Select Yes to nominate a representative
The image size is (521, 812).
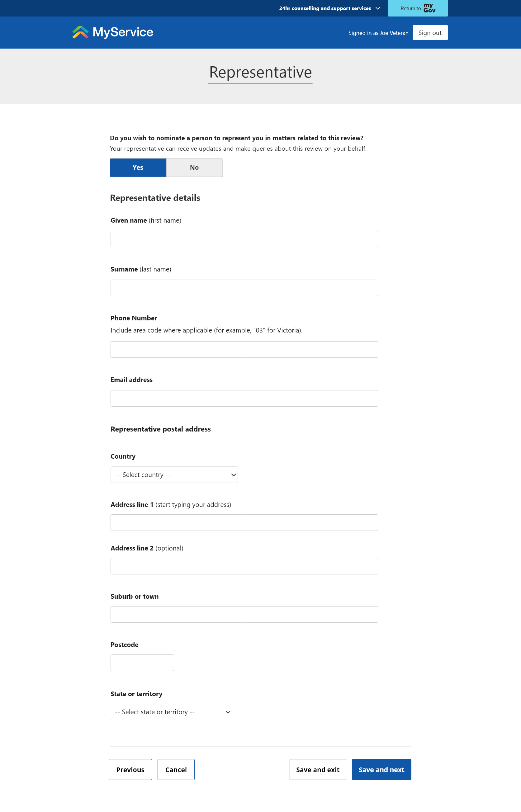[x=138, y=168]
